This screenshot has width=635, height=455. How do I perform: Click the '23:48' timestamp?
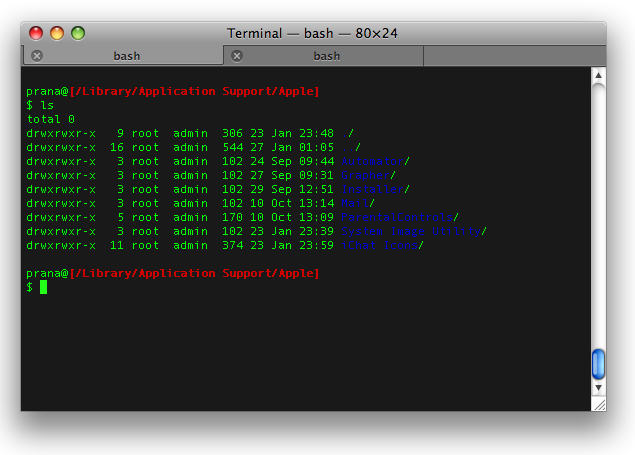point(317,134)
